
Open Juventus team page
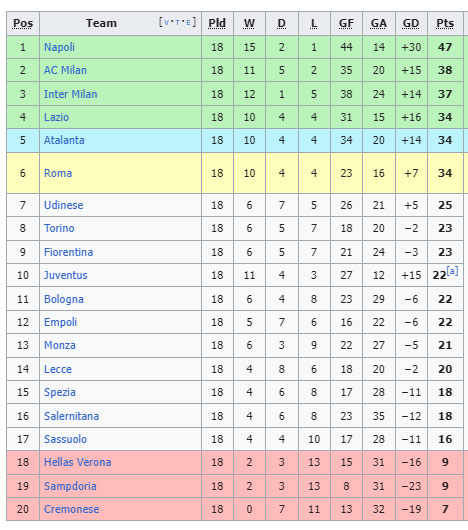click(x=66, y=275)
